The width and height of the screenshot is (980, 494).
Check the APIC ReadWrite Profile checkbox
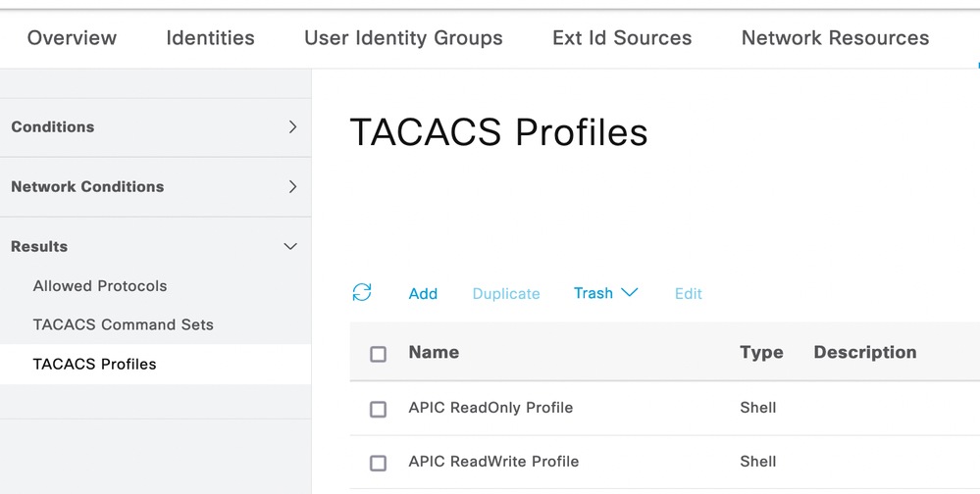tap(378, 463)
